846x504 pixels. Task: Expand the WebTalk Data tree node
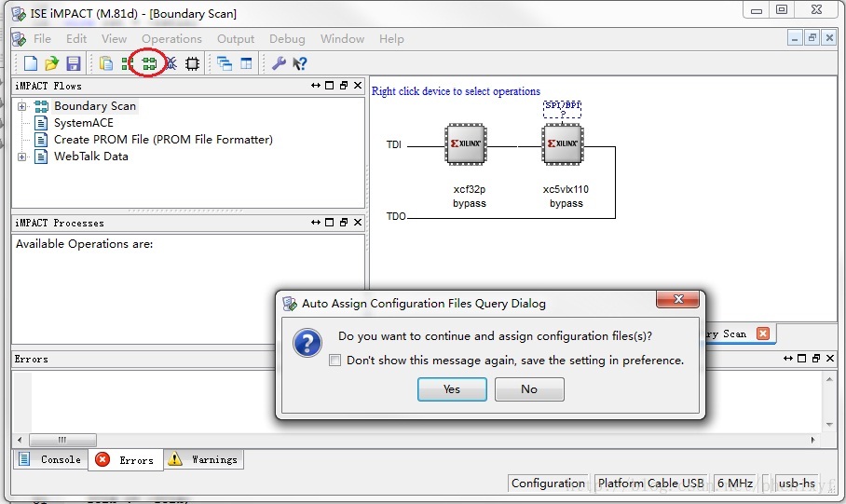(21, 157)
